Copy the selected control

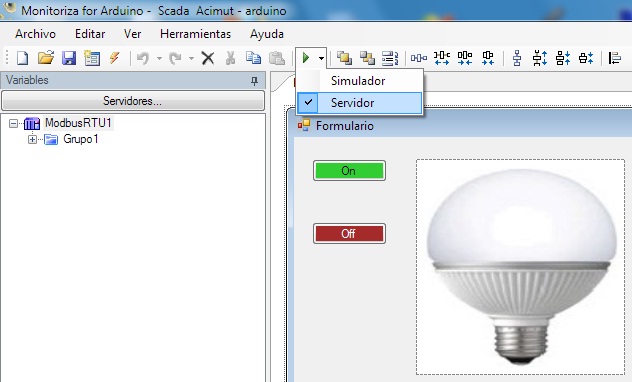[254, 58]
